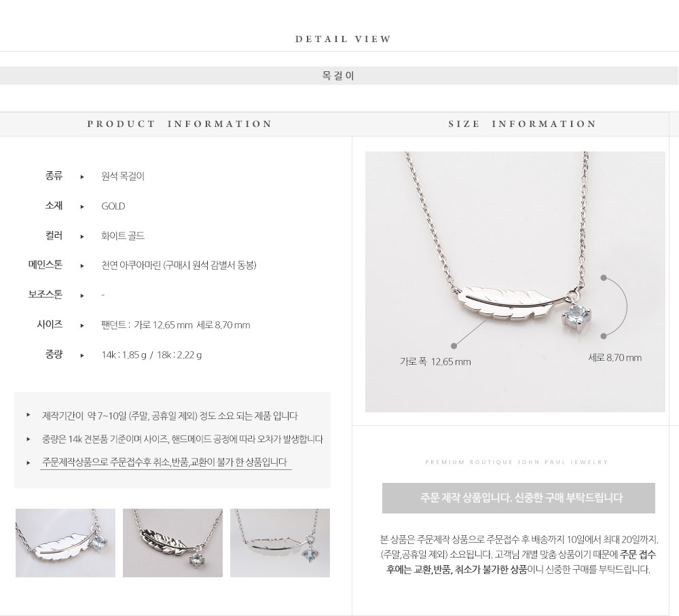Click the 세로 8.70 mm label
The width and height of the screenshot is (679, 616).
click(615, 358)
